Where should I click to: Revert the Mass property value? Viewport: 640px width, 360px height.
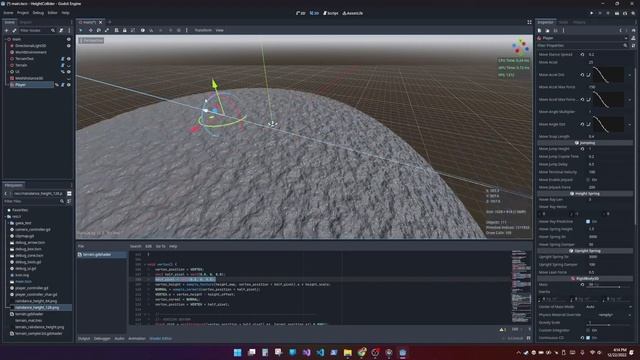point(582,284)
